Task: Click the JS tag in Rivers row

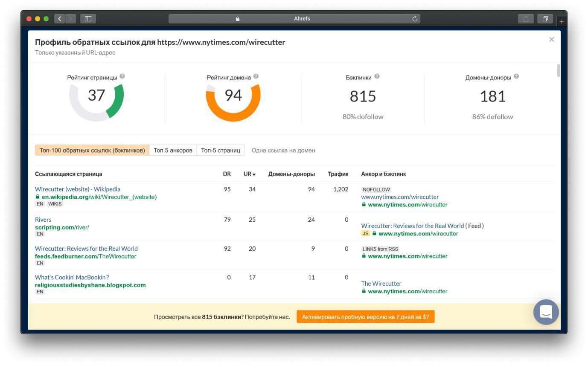Action: (365, 233)
